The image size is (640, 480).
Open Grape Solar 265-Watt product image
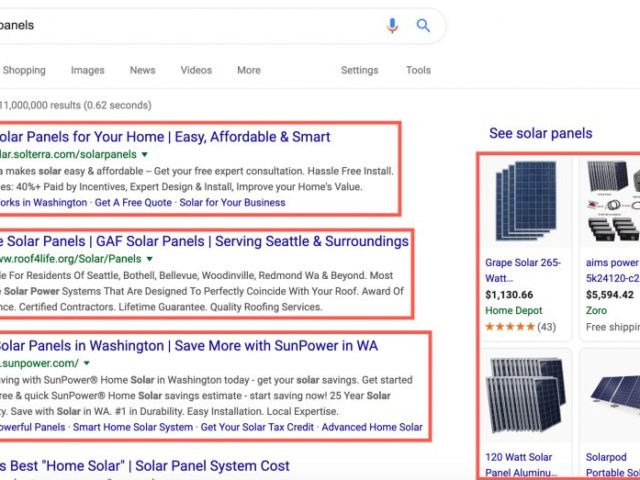tap(524, 202)
